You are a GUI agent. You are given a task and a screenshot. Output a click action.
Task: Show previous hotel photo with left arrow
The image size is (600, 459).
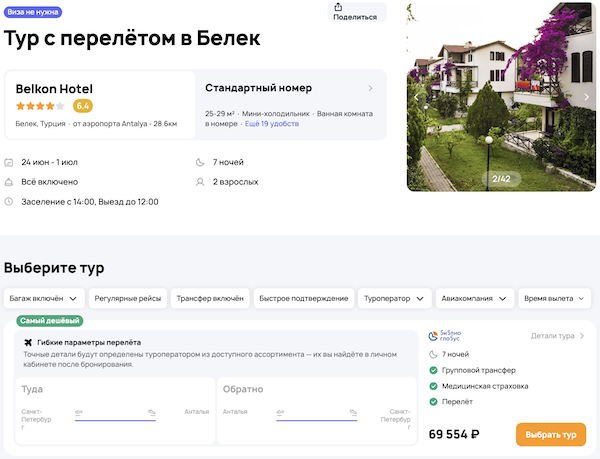pyautogui.click(x=416, y=97)
